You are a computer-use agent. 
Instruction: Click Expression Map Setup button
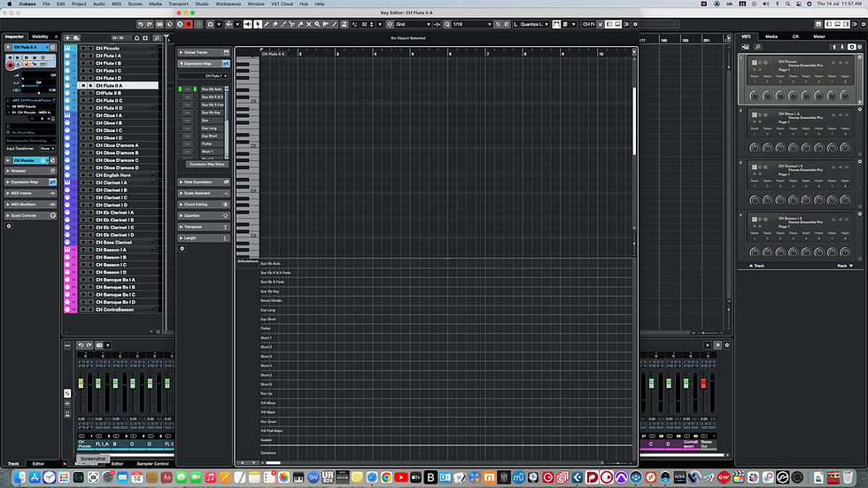206,165
